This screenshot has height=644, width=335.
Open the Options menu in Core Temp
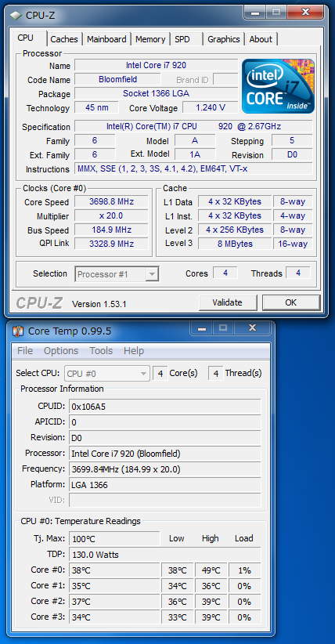[x=61, y=351]
